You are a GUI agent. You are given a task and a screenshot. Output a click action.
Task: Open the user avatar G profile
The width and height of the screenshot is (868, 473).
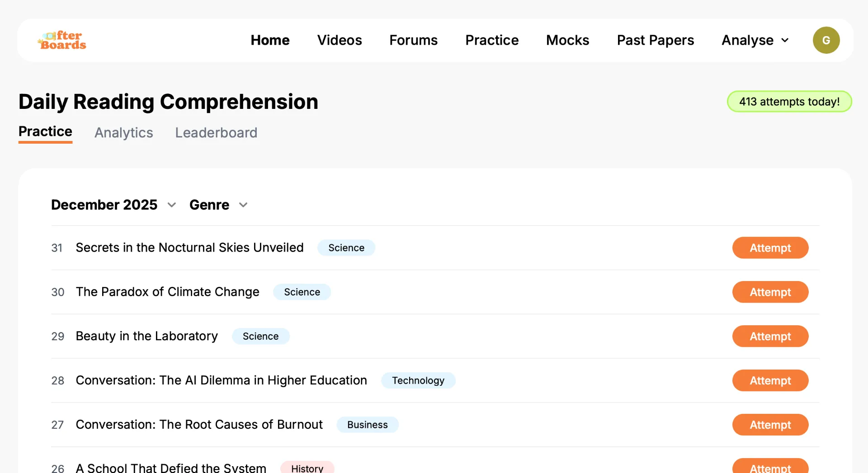tap(826, 40)
